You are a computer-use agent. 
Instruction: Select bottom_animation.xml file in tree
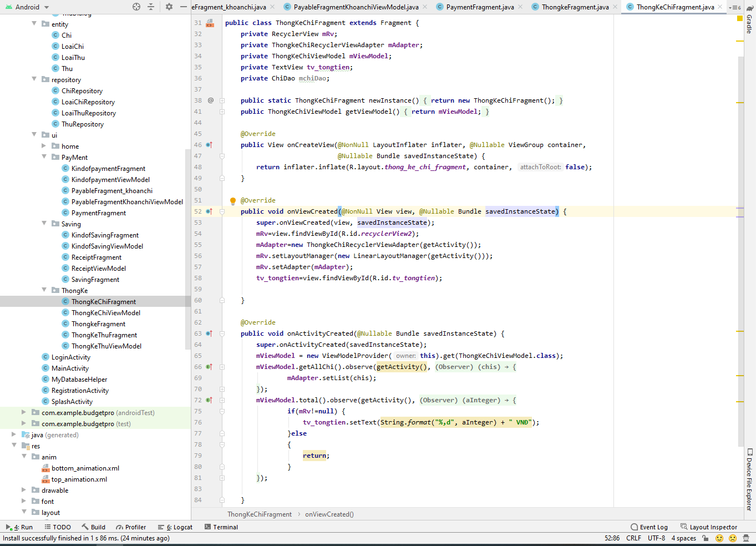click(x=85, y=468)
